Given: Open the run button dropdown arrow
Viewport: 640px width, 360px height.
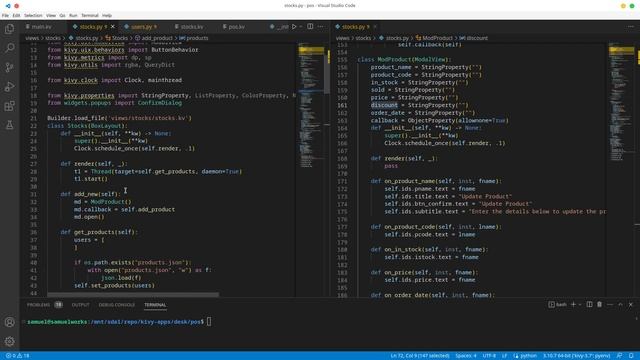Looking at the screenshot, I should click(301, 27).
